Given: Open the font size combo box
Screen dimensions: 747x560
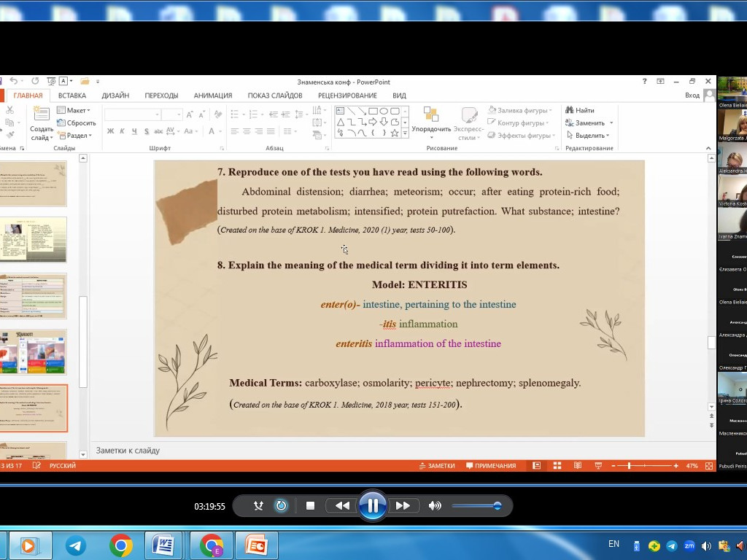Looking at the screenshot, I should [x=171, y=114].
